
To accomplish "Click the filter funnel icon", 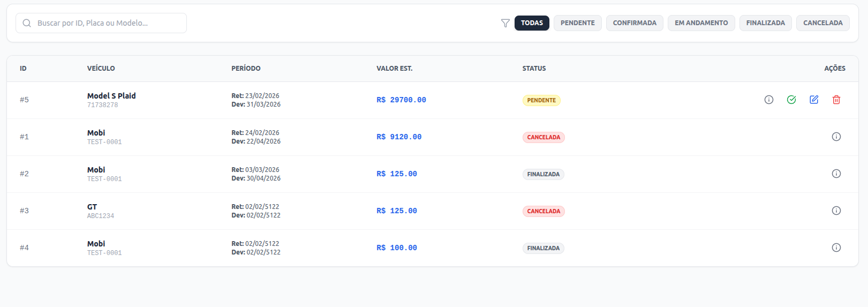I will point(505,23).
